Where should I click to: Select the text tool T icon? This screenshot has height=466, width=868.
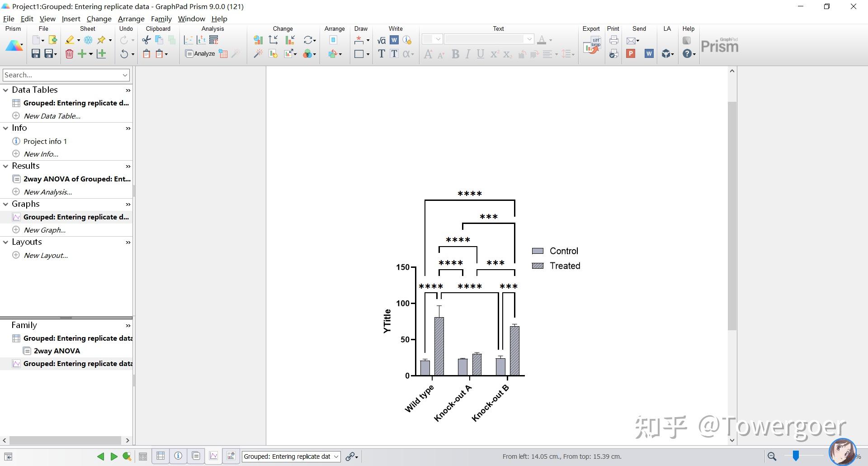(x=382, y=54)
